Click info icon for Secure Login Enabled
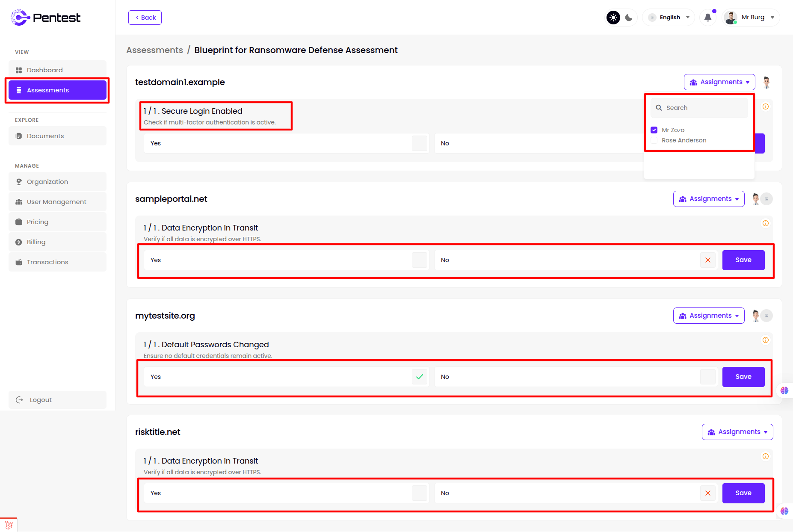Image resolution: width=793 pixels, height=532 pixels. (x=766, y=106)
